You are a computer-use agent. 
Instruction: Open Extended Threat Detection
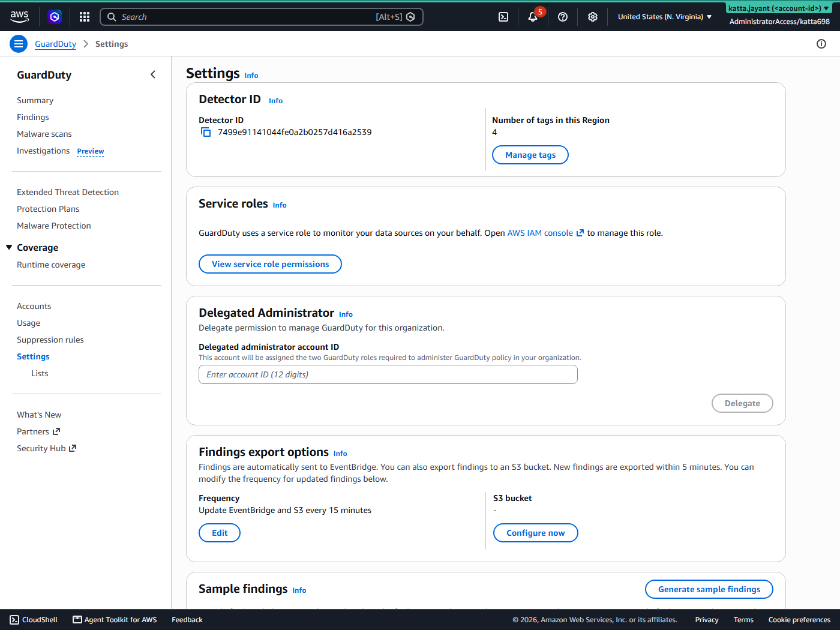tap(68, 192)
